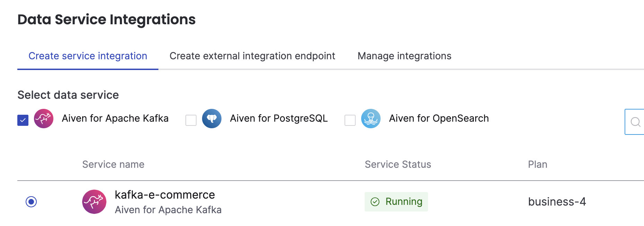Click the business-4 plan value
This screenshot has height=226, width=644.
click(557, 202)
